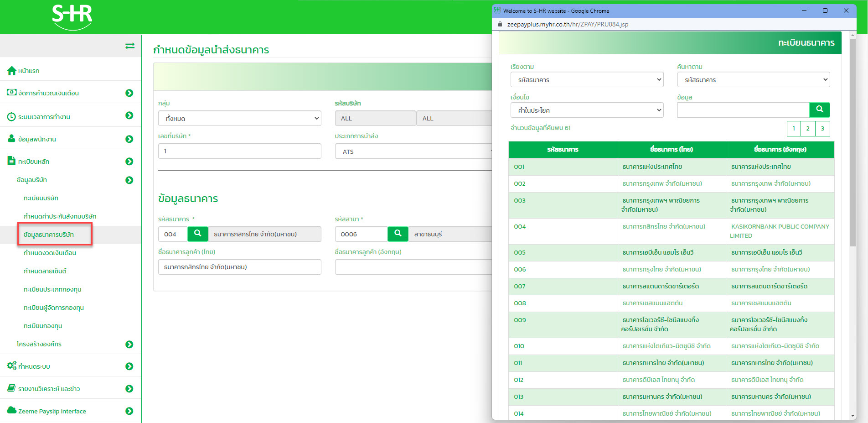
Task: Click the person icon for ข้อมูลพนักงาน
Action: pos(11,138)
